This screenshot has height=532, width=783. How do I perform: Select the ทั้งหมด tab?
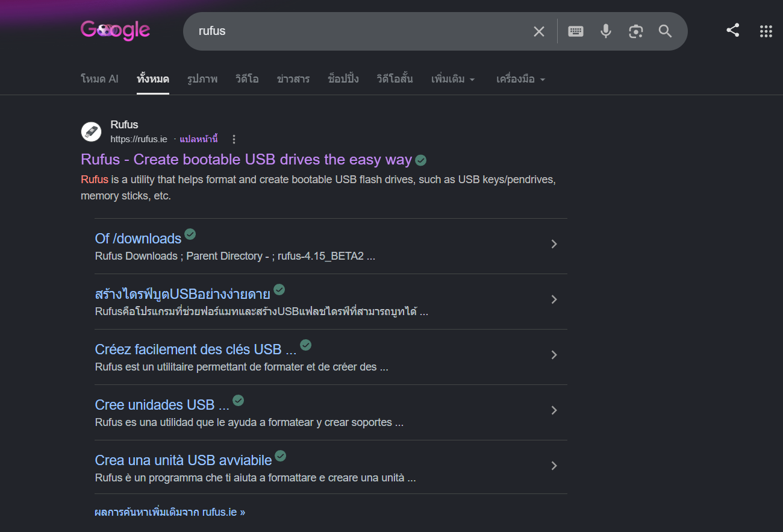(153, 79)
